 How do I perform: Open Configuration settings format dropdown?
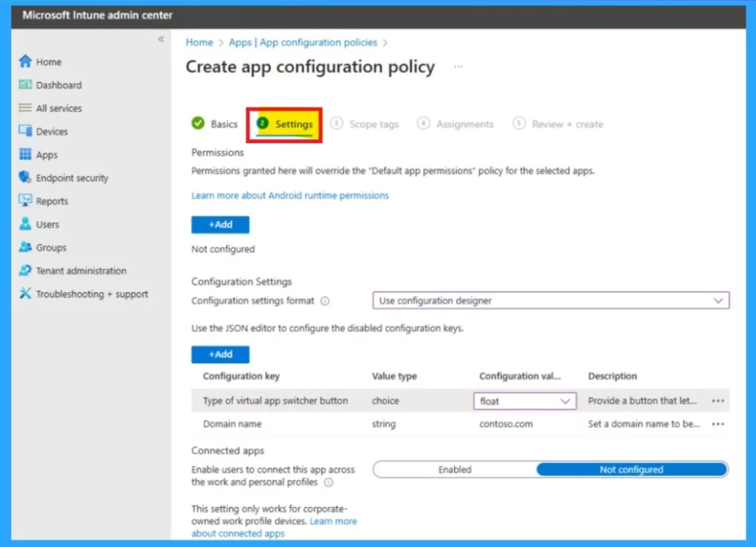pos(551,300)
